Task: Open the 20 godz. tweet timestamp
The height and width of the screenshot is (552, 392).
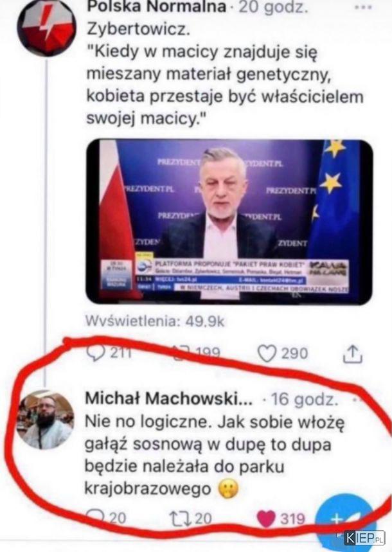Action: [273, 7]
